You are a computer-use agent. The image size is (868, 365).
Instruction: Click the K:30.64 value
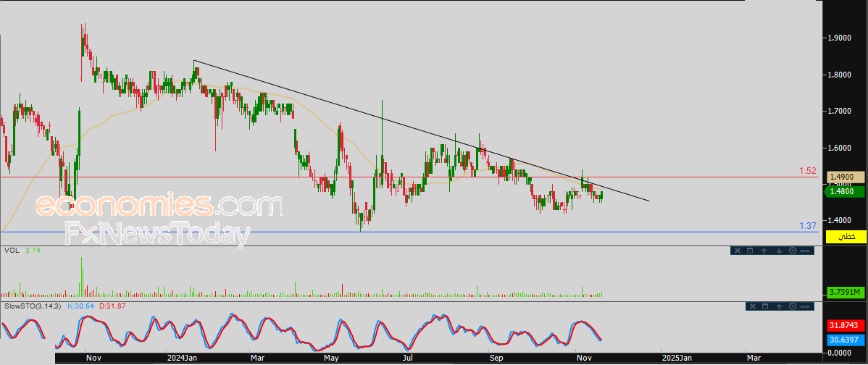click(81, 306)
